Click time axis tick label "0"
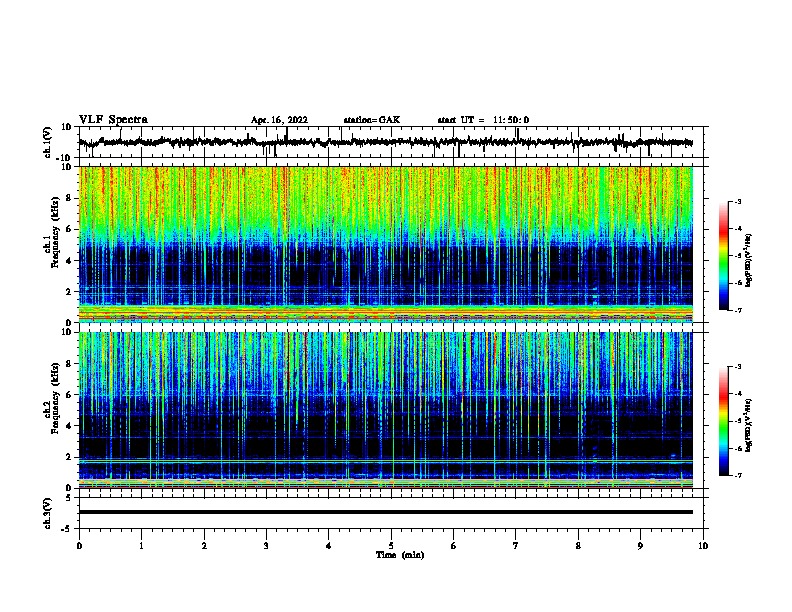792x612 pixels. point(79,546)
